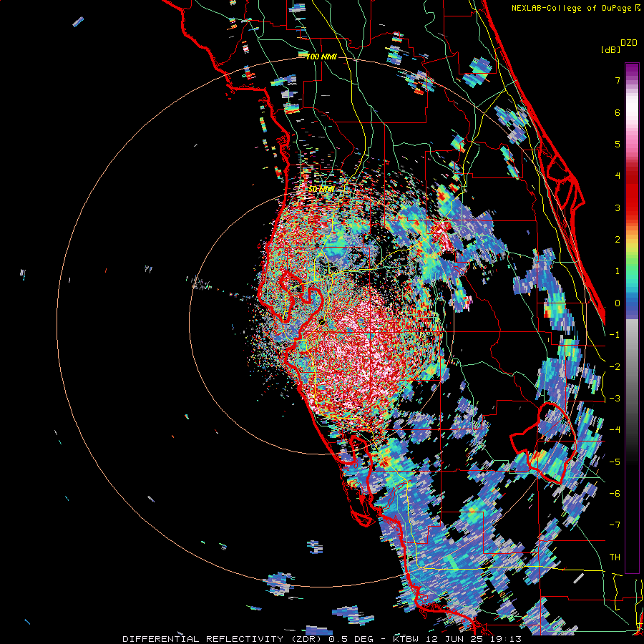Click the -4 value on the scale
This screenshot has height=644, width=644.
point(615,430)
